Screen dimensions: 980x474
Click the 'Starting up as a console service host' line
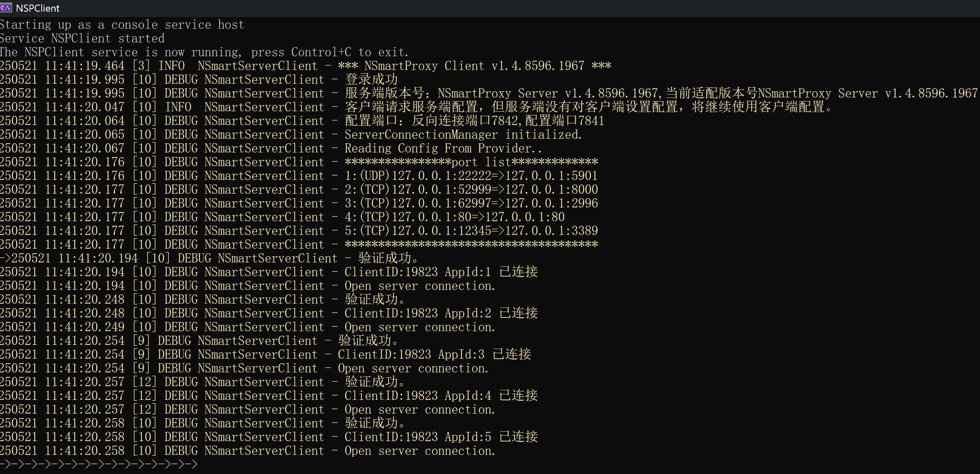[x=122, y=25]
